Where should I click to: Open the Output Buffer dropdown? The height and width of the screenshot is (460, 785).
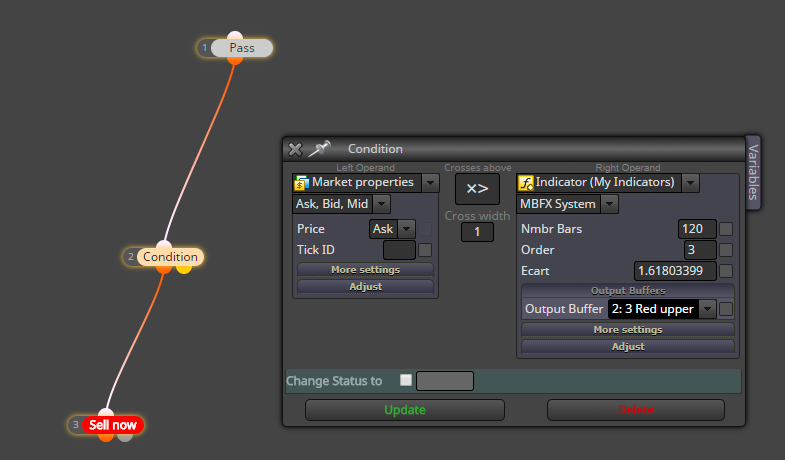pyautogui.click(x=707, y=309)
